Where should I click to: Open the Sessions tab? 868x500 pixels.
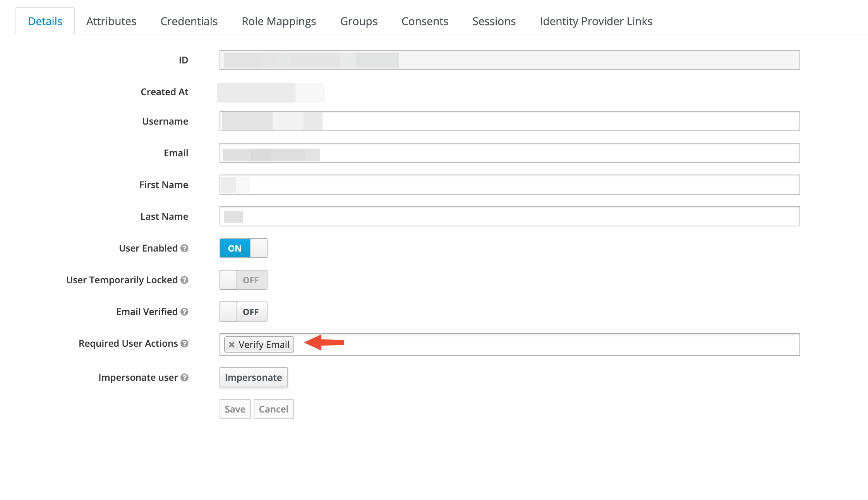coord(494,21)
